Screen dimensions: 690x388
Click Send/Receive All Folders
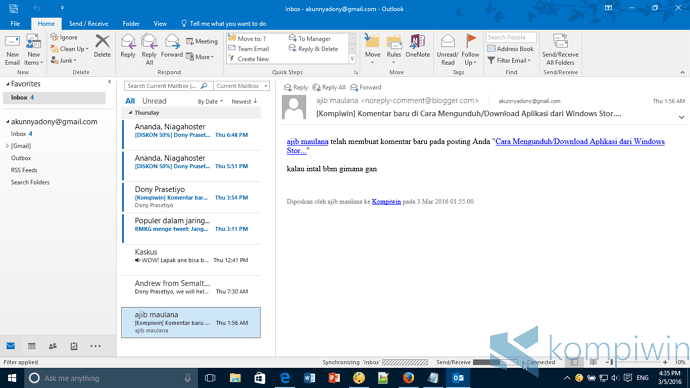(x=560, y=50)
